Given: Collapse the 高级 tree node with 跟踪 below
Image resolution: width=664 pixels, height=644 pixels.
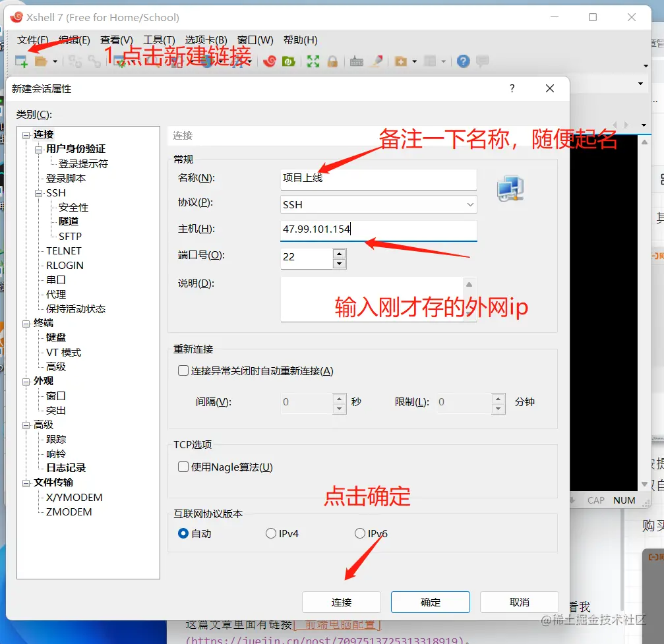Looking at the screenshot, I should click(26, 425).
